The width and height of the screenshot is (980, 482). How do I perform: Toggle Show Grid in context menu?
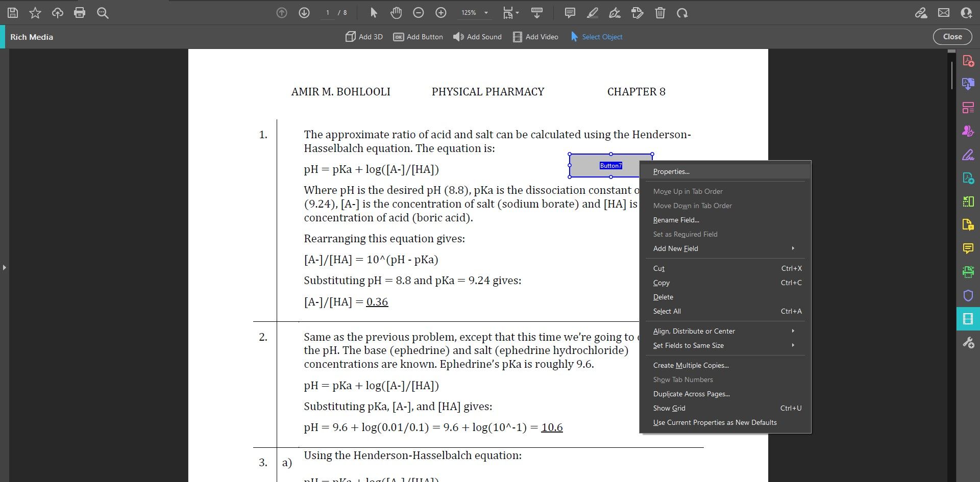669,408
